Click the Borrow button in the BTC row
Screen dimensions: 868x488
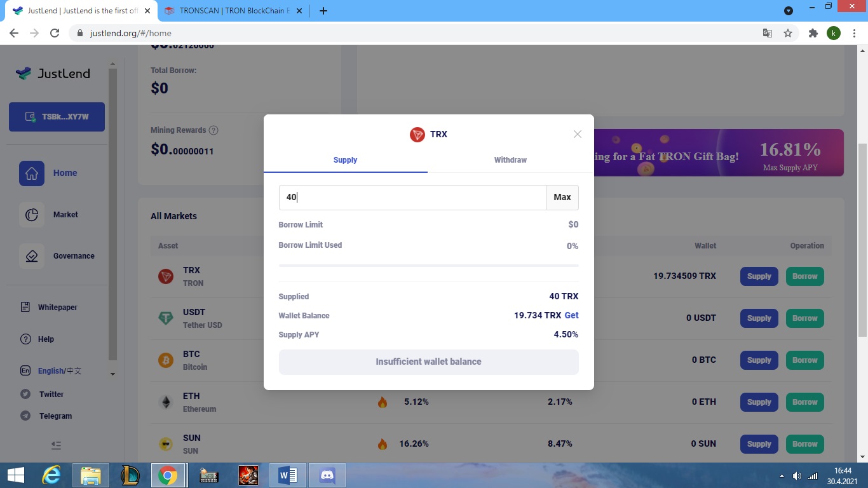805,360
